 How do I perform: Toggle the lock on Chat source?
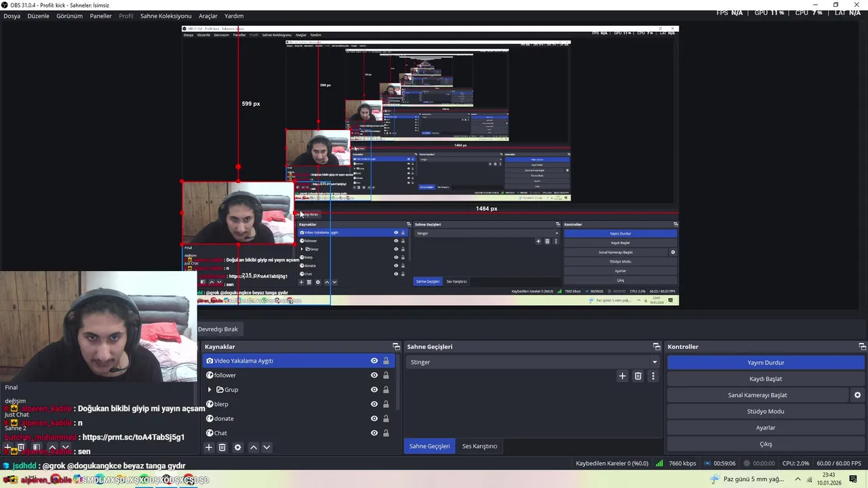click(386, 433)
